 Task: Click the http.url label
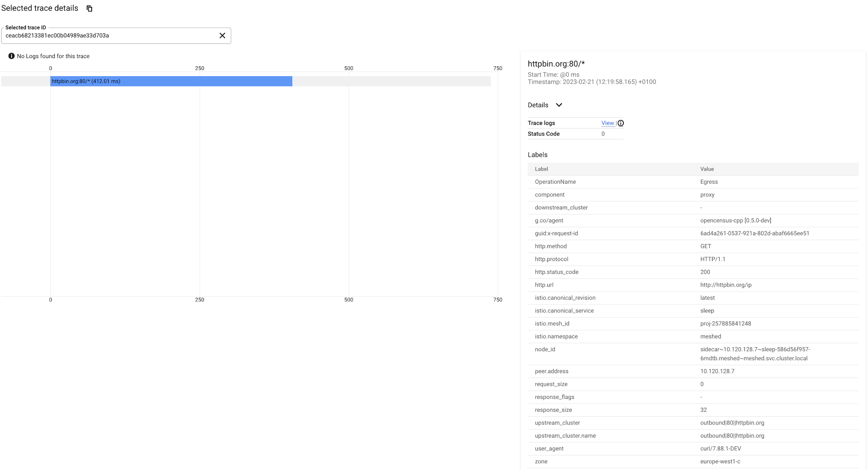544,285
